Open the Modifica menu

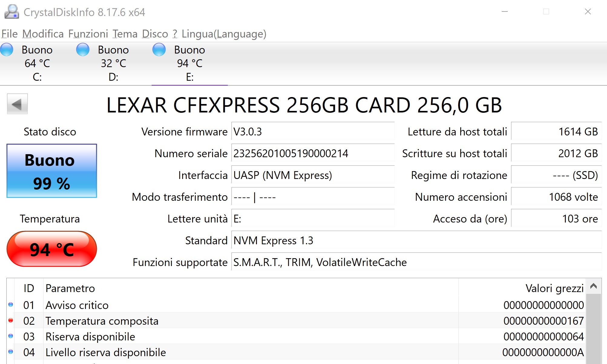click(43, 34)
